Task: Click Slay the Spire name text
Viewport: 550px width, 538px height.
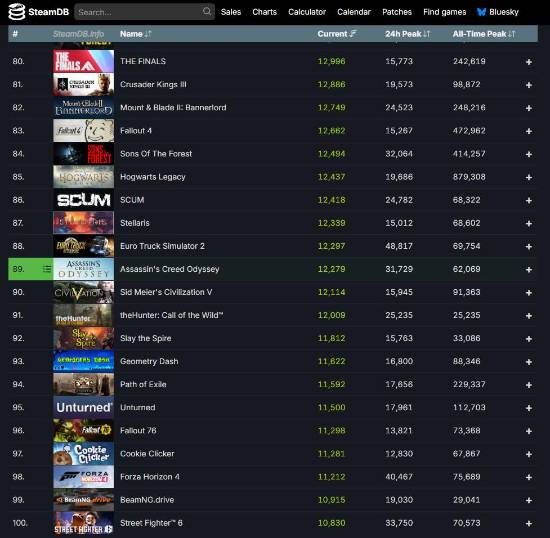Action: click(x=146, y=338)
